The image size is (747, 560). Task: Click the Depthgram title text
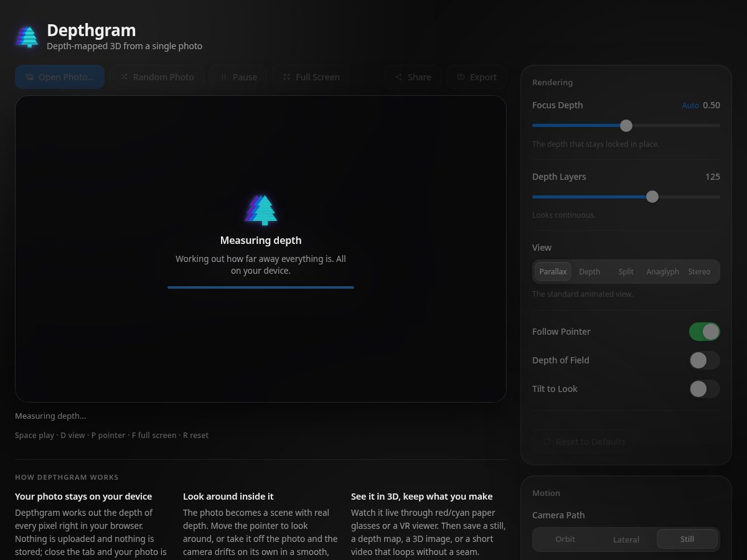click(92, 30)
